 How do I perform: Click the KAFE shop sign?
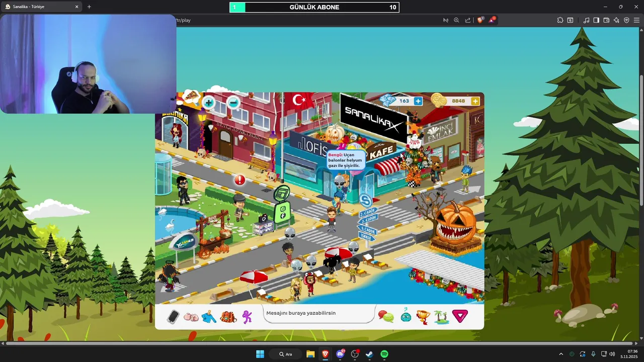tap(382, 152)
